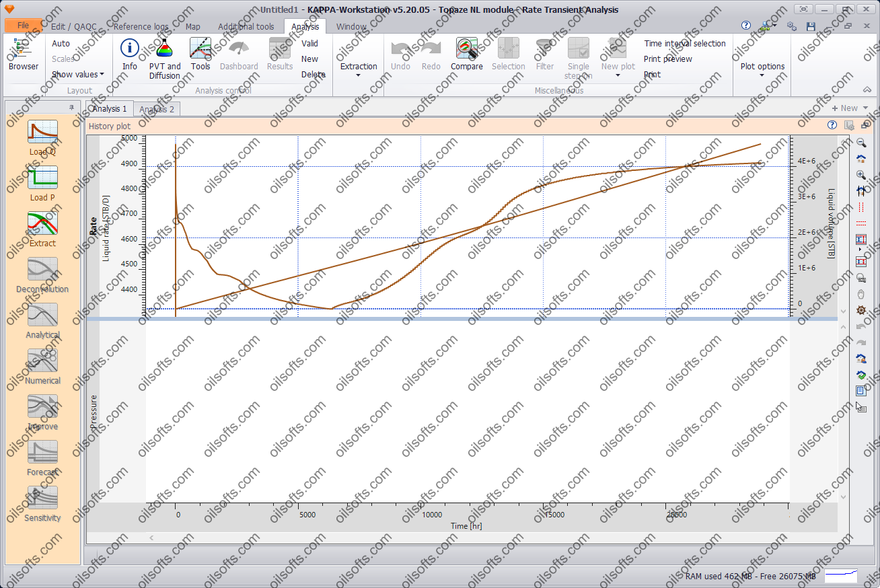
Task: Click the pointer with list icon
Action: tap(861, 407)
